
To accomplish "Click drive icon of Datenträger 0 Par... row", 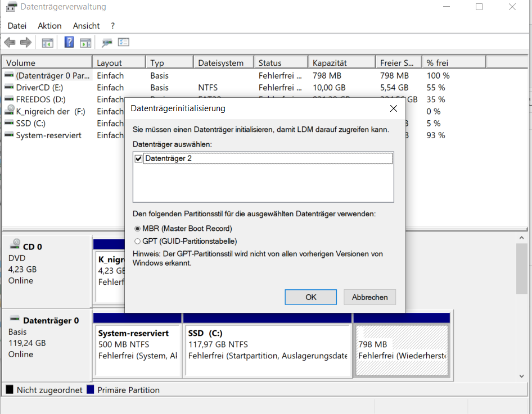I will coord(9,75).
